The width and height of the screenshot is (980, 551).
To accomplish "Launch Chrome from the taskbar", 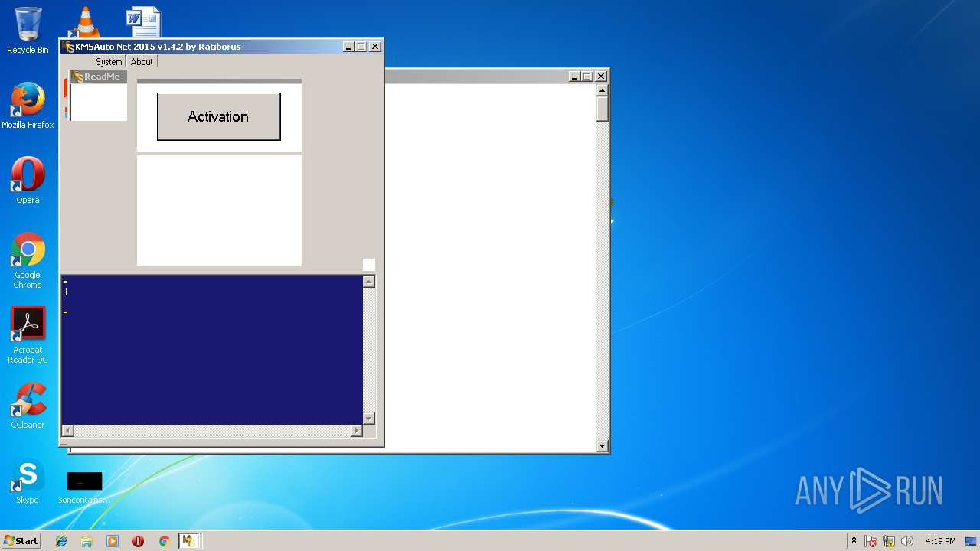I will [164, 541].
